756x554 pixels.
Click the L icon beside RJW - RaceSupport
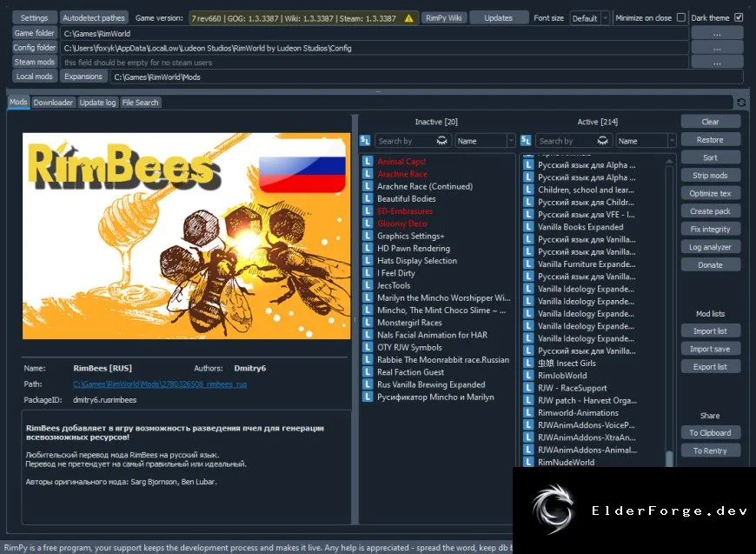point(529,388)
